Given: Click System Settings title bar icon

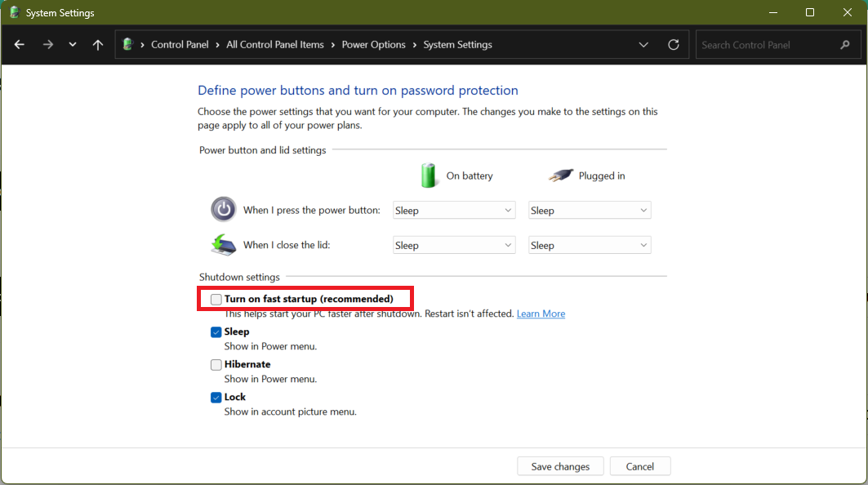Looking at the screenshot, I should 15,12.
